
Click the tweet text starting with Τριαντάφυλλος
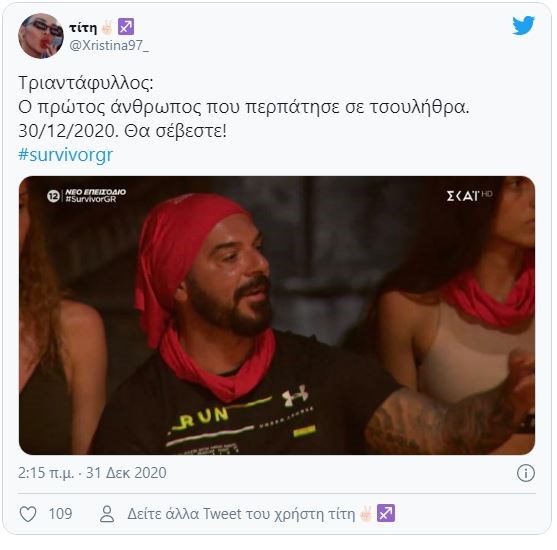[x=244, y=107]
